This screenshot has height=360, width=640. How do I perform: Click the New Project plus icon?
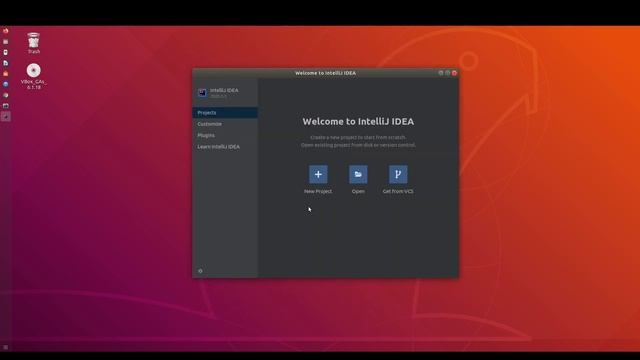318,174
